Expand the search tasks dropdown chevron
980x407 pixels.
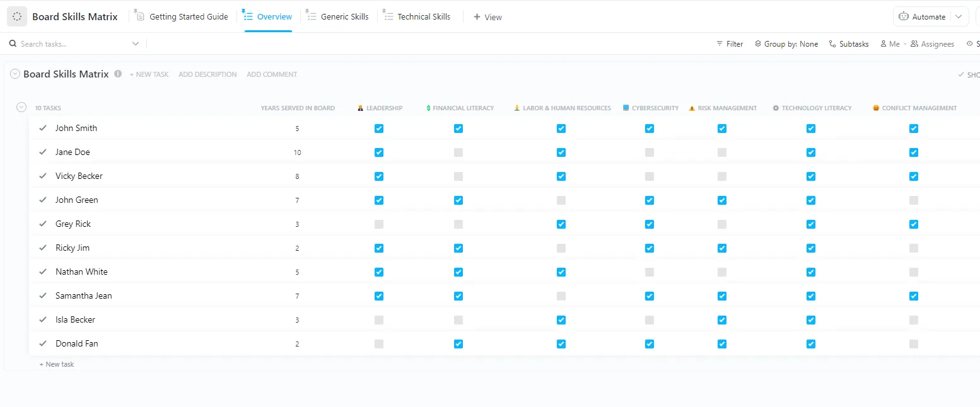136,44
